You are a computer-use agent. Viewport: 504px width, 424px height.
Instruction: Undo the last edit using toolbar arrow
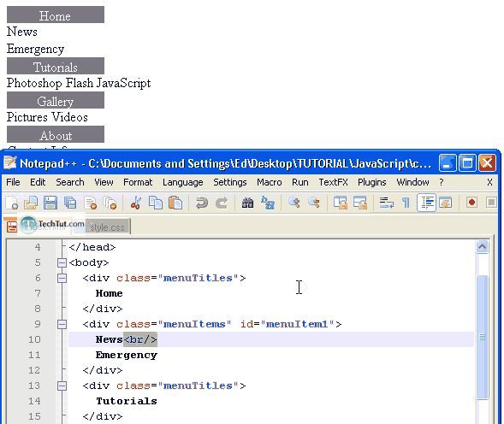tap(202, 203)
